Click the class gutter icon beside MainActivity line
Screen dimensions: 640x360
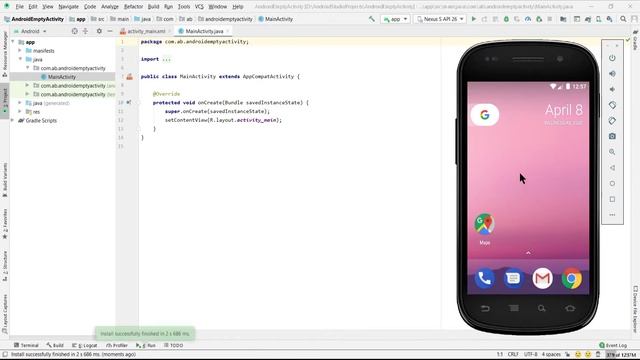129,77
